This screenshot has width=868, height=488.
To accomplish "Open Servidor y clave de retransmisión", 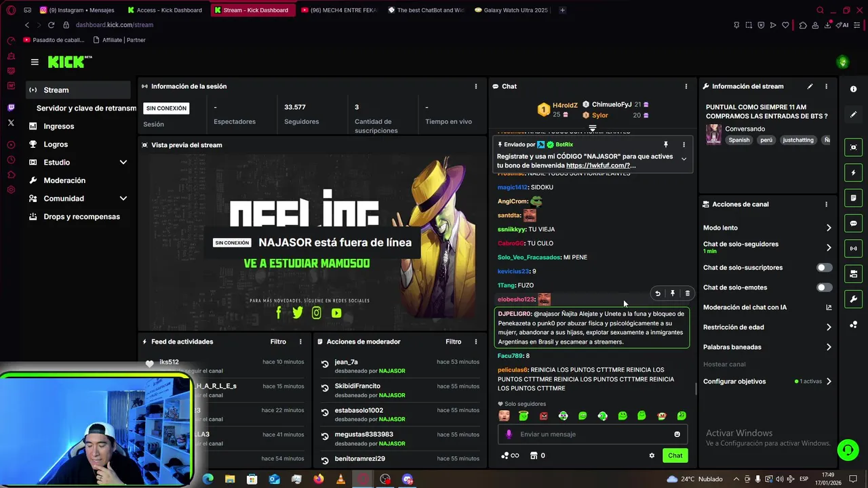I will point(86,108).
